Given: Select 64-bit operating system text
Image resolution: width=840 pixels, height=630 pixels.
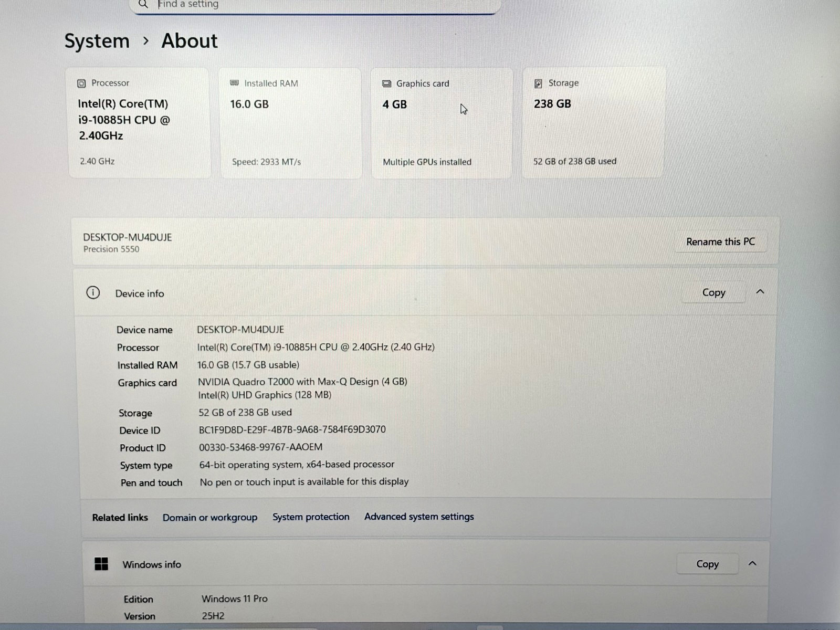Looking at the screenshot, I should (297, 465).
